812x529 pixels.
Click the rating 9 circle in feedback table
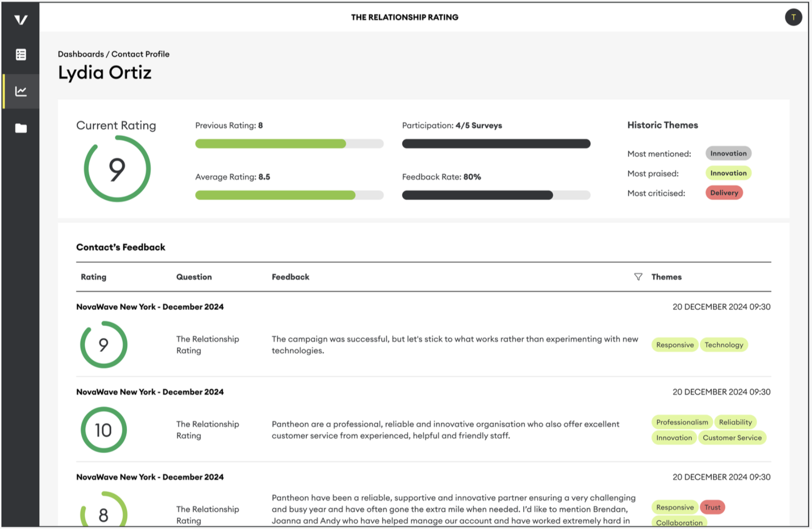click(x=104, y=345)
